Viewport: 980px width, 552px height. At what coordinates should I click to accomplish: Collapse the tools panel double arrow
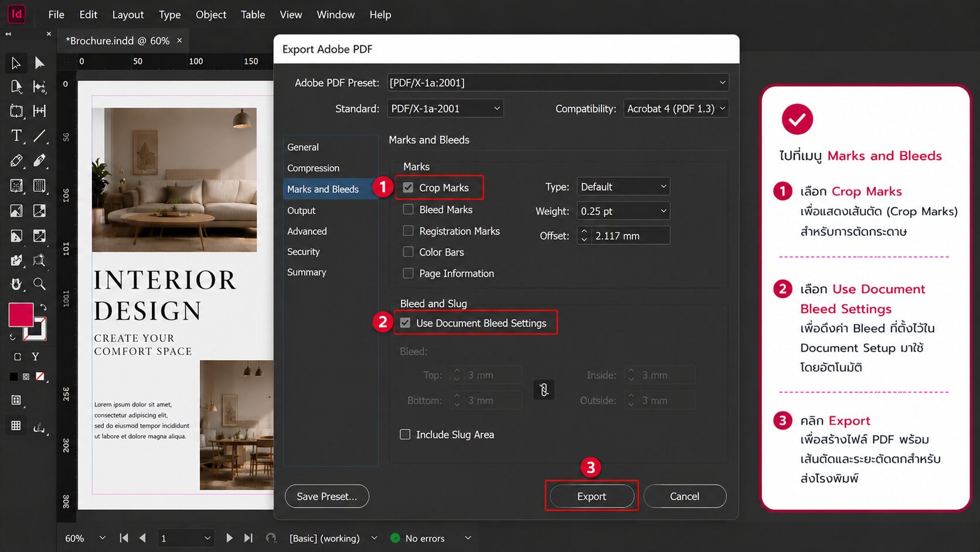pyautogui.click(x=8, y=34)
